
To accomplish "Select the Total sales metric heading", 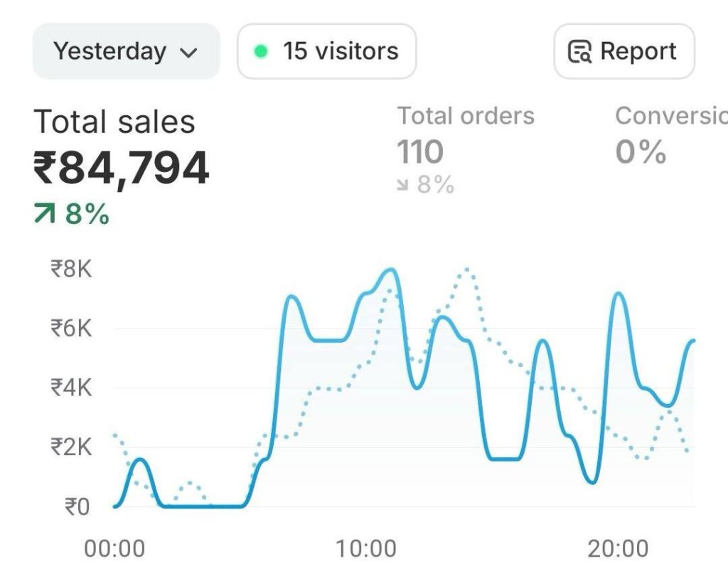I will coord(114,122).
